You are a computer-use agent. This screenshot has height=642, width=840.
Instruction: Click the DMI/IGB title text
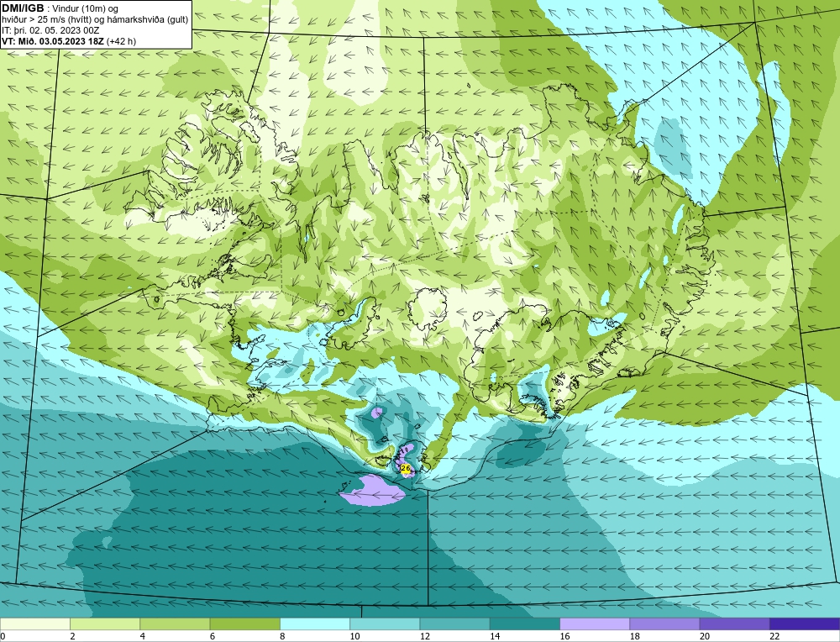(23, 8)
